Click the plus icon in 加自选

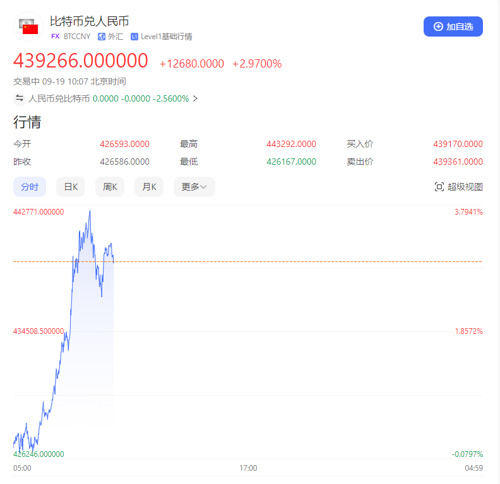438,26
